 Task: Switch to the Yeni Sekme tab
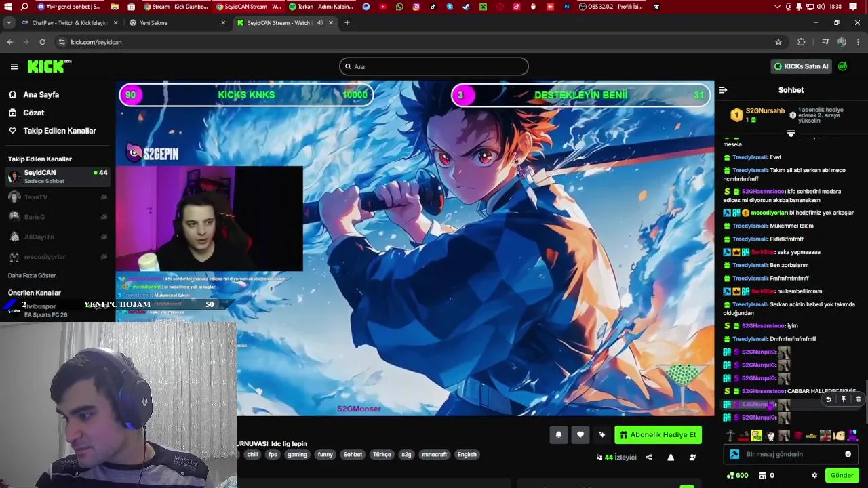178,23
